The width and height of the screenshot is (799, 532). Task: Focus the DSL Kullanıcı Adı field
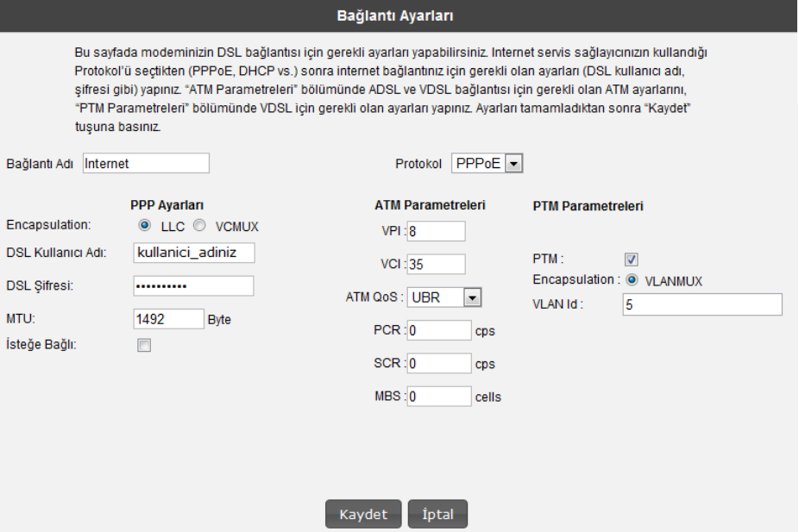[193, 252]
